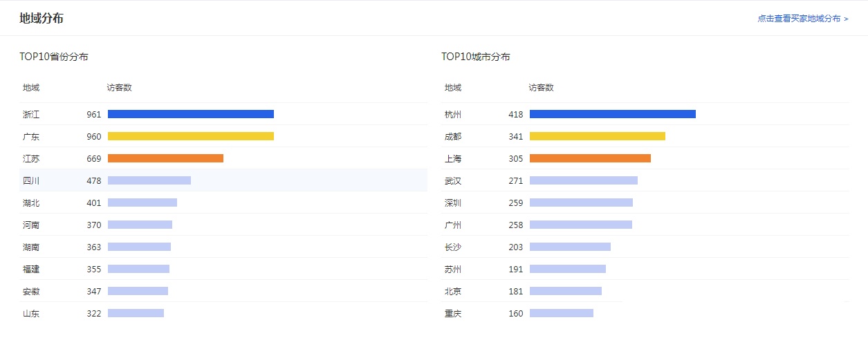
Task: Click the 山东 province label
Action: [31, 313]
